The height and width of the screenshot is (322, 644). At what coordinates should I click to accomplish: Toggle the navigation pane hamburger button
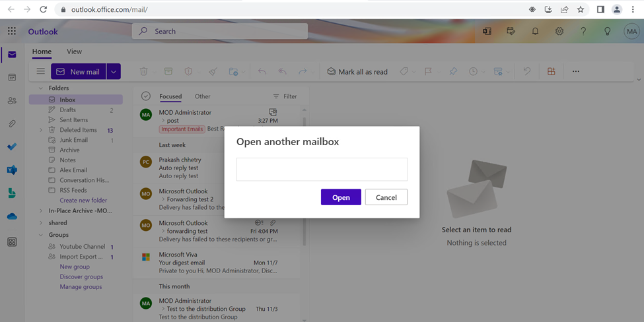click(41, 71)
